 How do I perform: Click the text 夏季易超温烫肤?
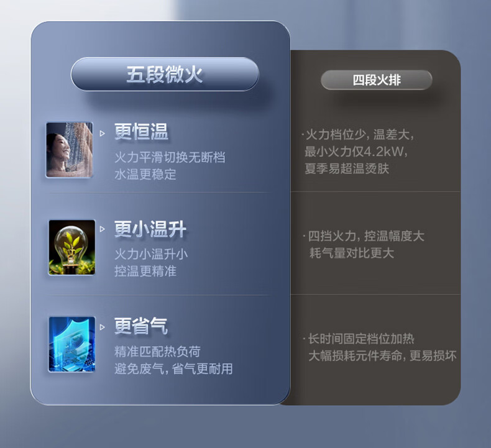click(x=347, y=169)
